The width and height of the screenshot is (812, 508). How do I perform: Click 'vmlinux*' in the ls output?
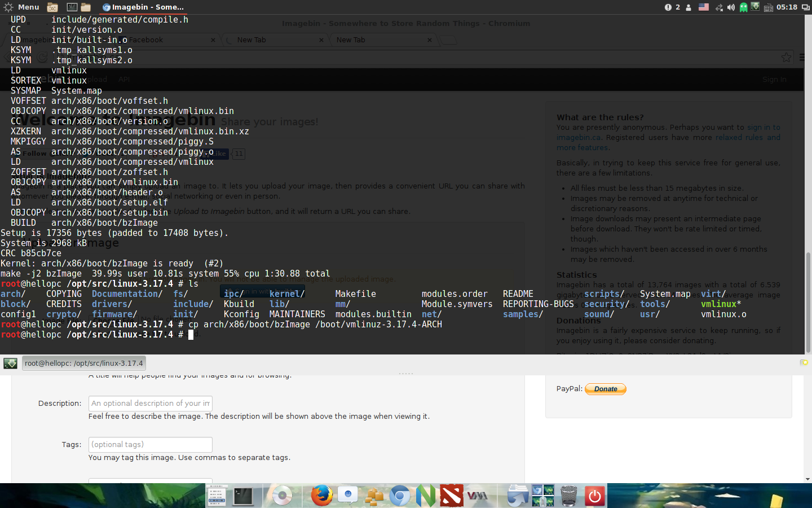(x=721, y=304)
